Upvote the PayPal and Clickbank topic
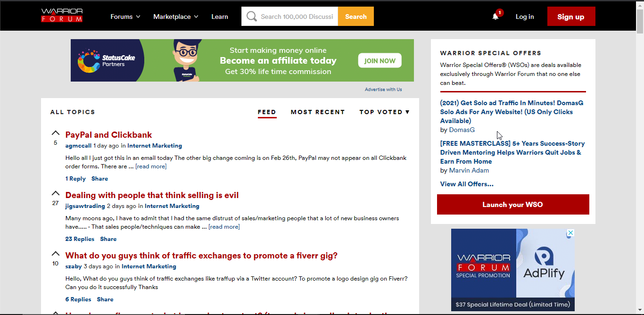 [x=56, y=133]
